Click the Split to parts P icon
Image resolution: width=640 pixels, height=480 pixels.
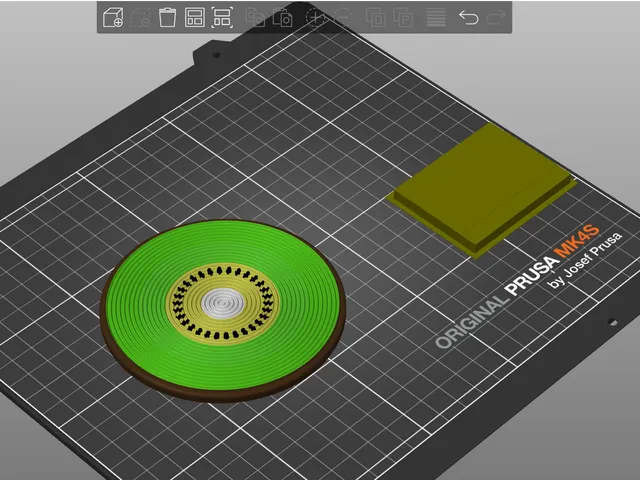pyautogui.click(x=403, y=18)
